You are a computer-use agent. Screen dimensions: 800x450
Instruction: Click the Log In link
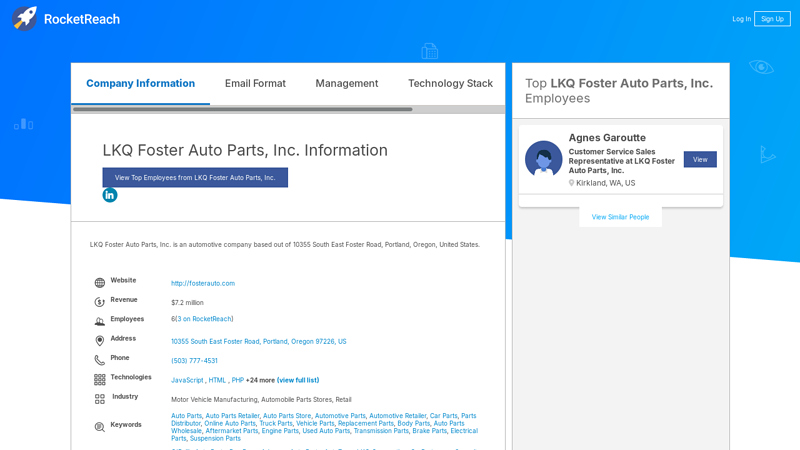[x=741, y=19]
